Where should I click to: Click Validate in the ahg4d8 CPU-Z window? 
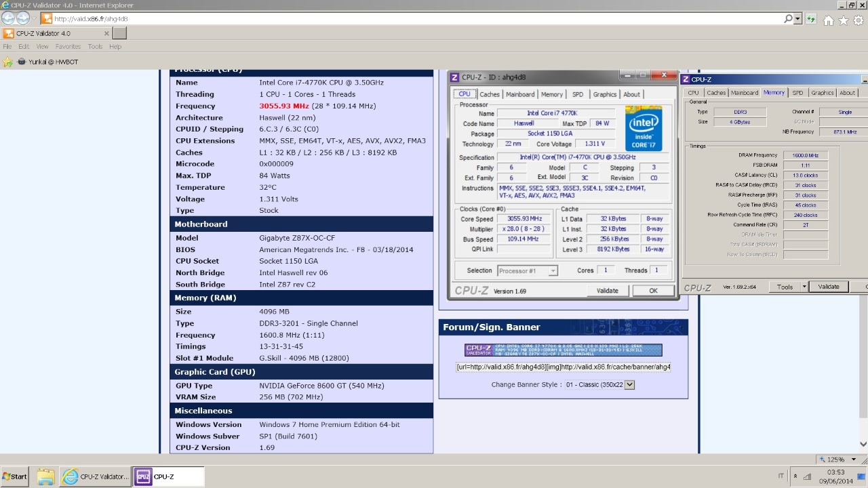pos(607,291)
